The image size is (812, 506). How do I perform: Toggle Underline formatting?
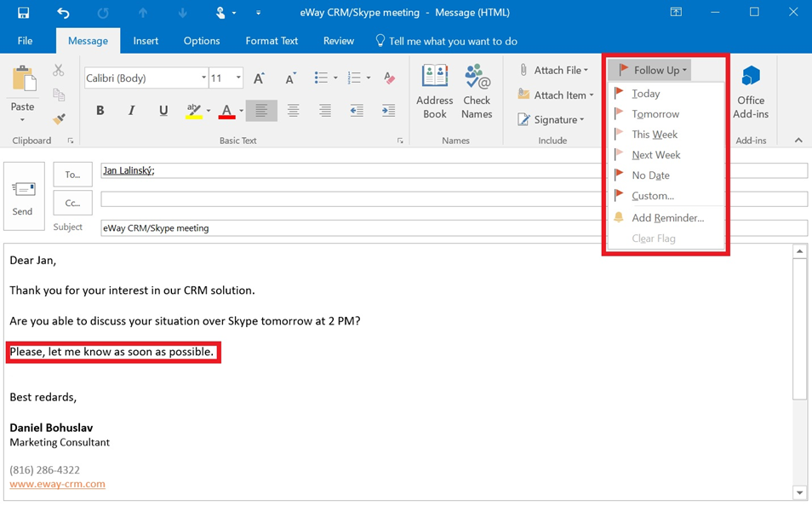(163, 111)
